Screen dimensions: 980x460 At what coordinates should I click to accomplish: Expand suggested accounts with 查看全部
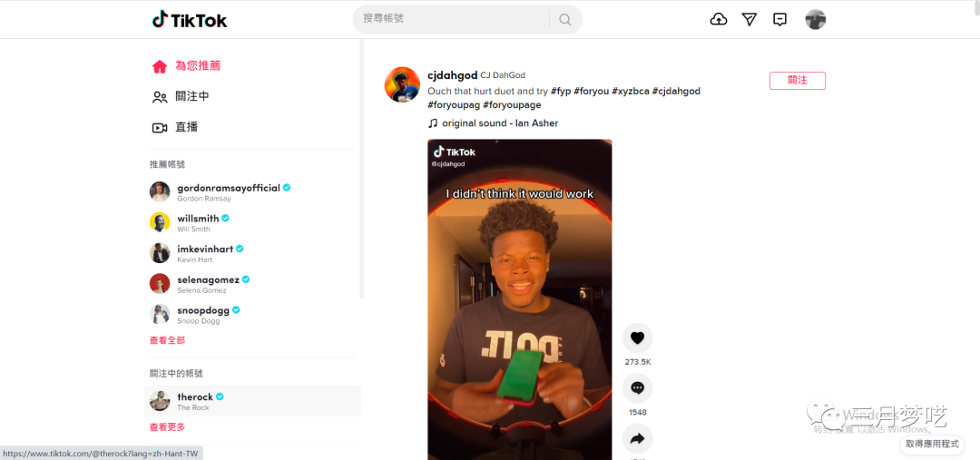pos(167,340)
